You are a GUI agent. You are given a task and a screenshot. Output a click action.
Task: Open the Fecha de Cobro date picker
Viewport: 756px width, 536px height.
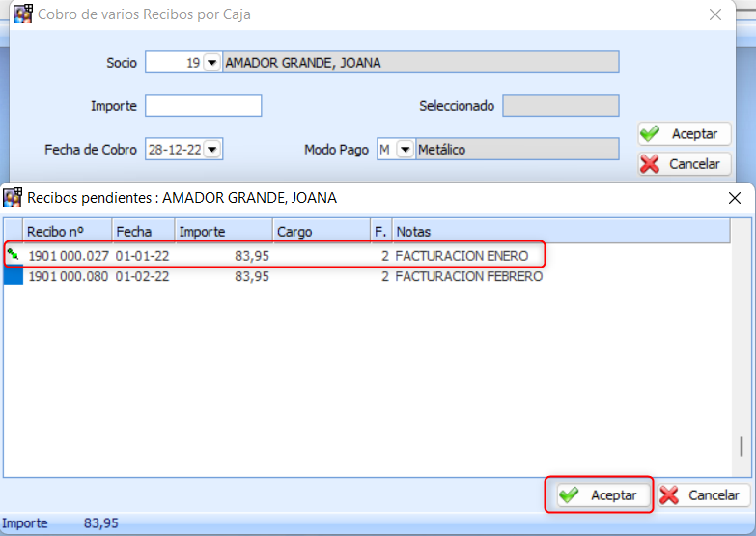point(212,150)
